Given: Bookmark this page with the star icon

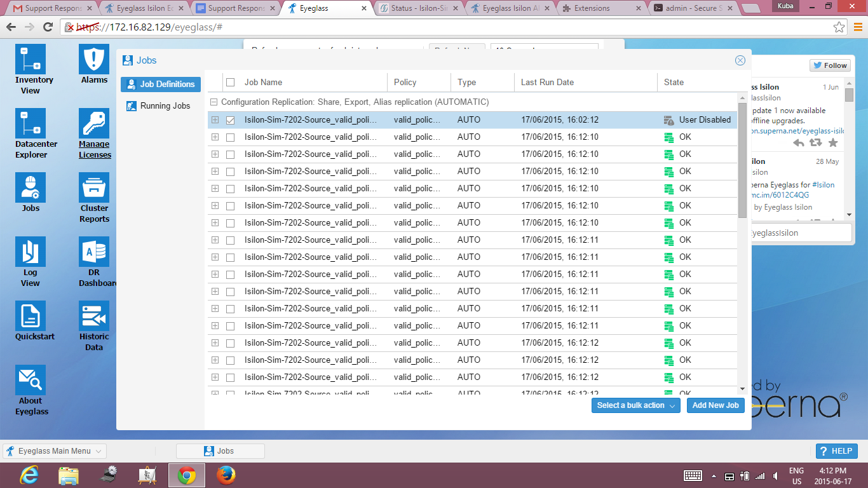Looking at the screenshot, I should coord(839,27).
